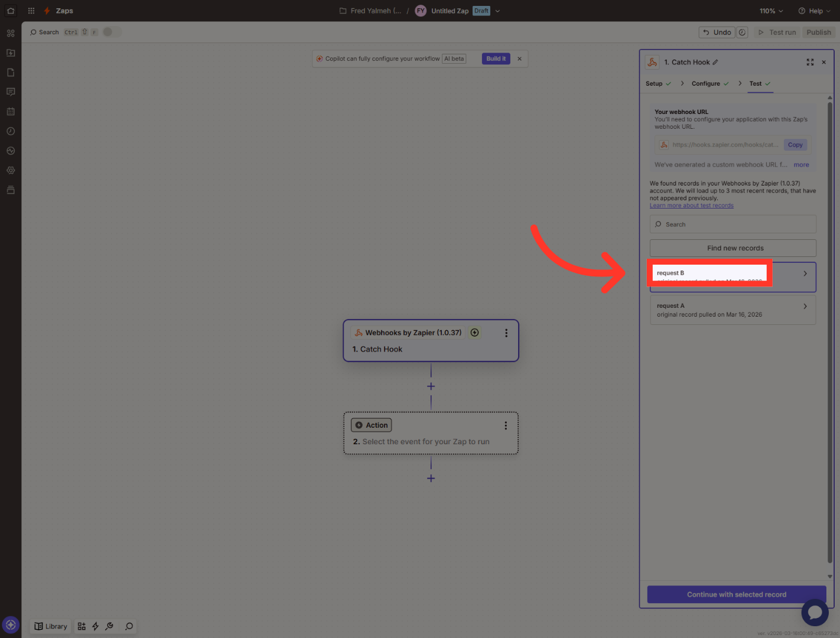
Task: Click the scrollbar down arrow in the side panel
Action: click(829, 577)
